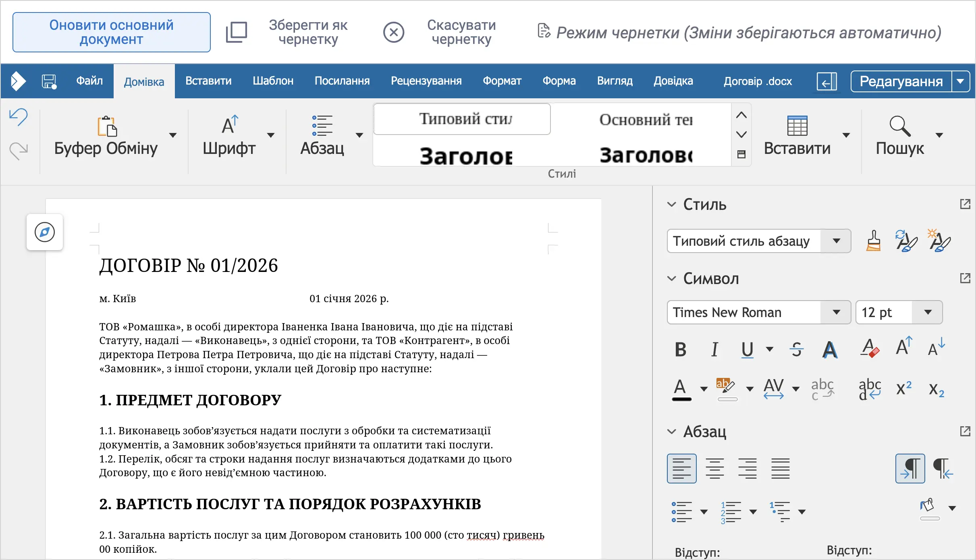Switch to the Вставити ribbon tab
The height and width of the screenshot is (560, 976).
point(208,81)
